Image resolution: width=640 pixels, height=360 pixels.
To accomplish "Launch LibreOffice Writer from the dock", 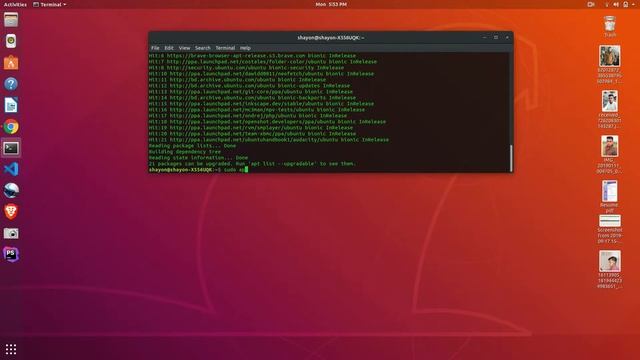I will [x=11, y=105].
